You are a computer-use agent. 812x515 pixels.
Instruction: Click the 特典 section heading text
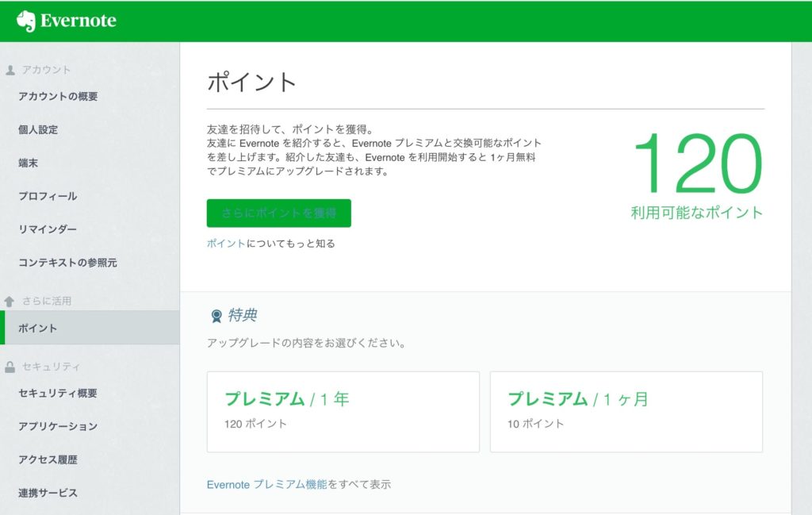coord(243,315)
